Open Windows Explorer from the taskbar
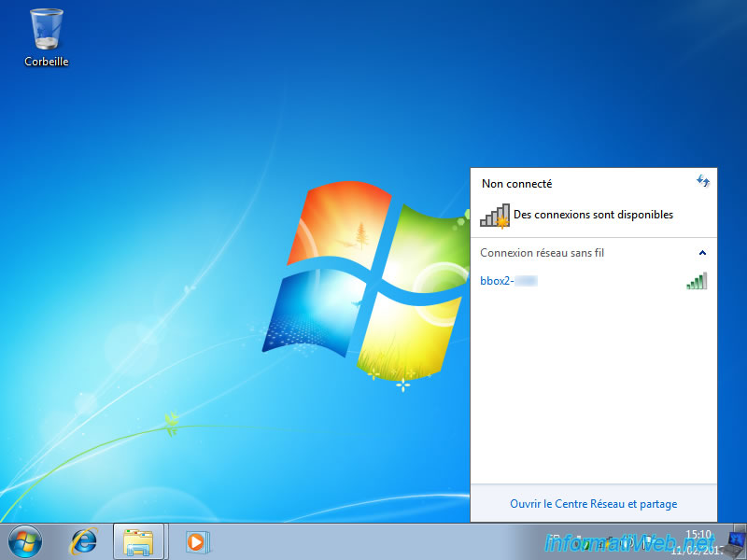 click(138, 542)
